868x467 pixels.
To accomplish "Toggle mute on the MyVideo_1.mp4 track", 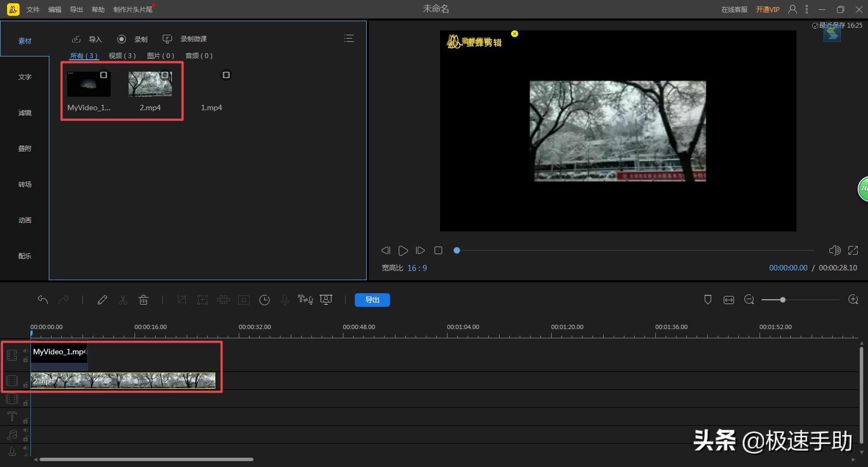I will click(x=25, y=351).
